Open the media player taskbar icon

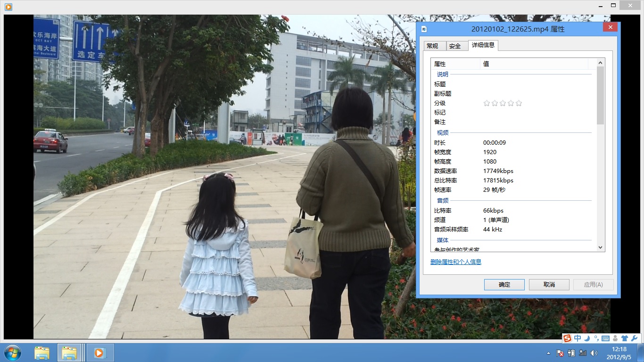pyautogui.click(x=99, y=353)
